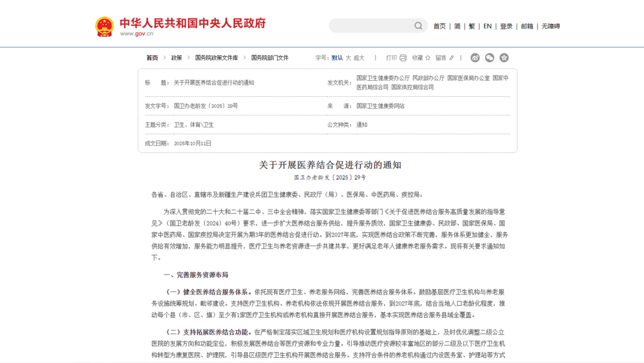Share the article to Weibo
Viewport: 644px width, 363px height.
point(475,58)
